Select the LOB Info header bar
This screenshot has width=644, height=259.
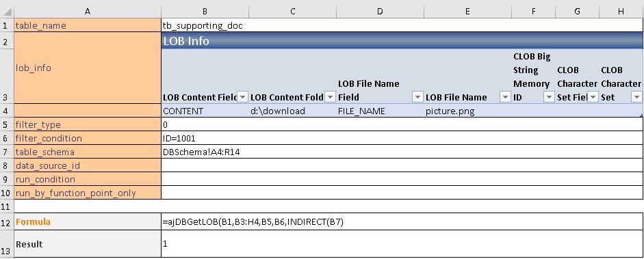(x=402, y=41)
